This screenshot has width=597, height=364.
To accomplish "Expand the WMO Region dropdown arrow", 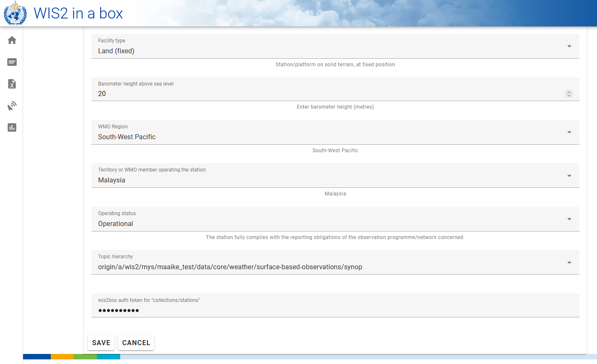I will 569,132.
